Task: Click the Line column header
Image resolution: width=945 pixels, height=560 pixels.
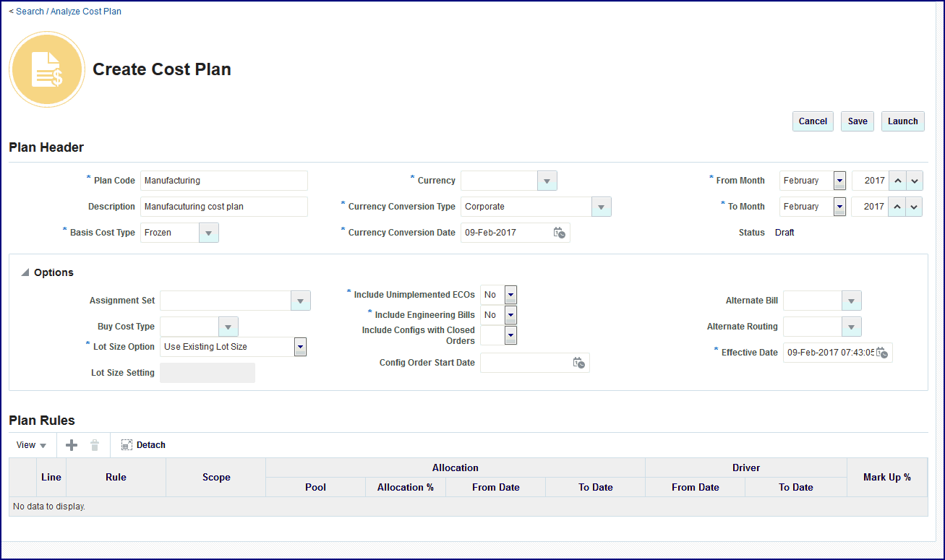Action: pos(51,478)
